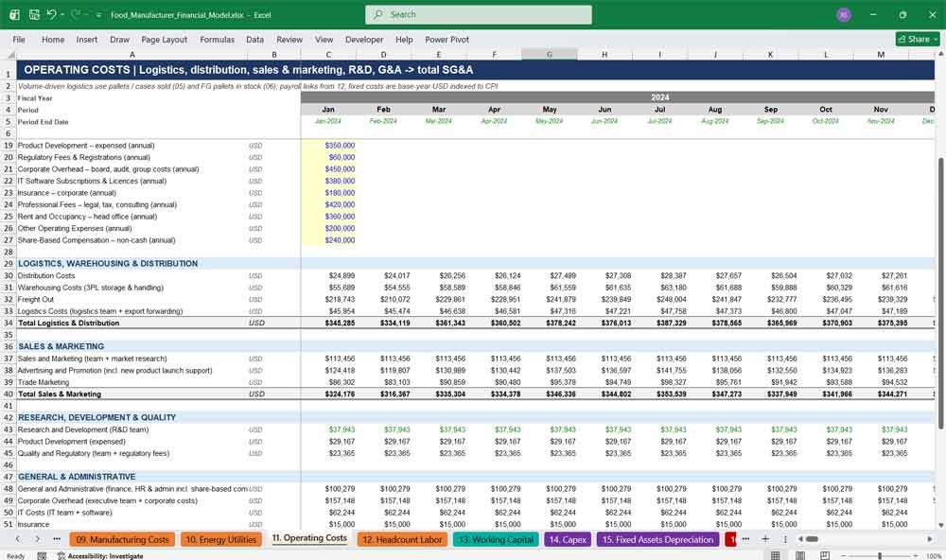Open the Draw ribbon tab
Viewport: 946px width, 560px height.
[x=119, y=39]
